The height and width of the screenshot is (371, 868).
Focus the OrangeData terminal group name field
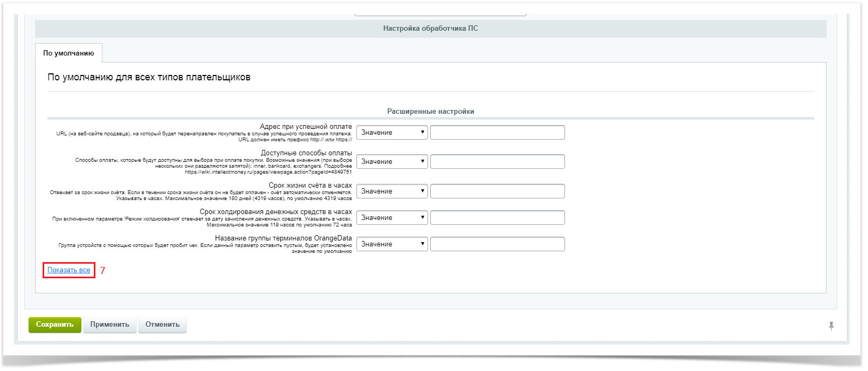click(x=497, y=244)
